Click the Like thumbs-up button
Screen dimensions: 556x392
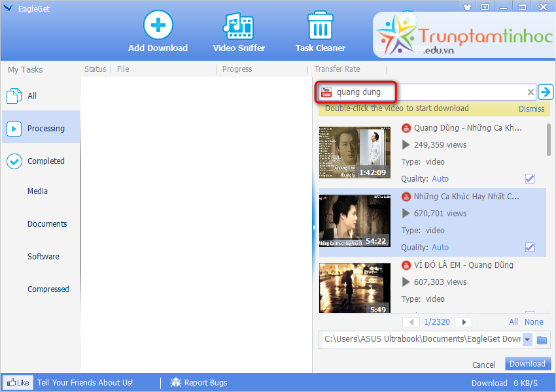pos(18,383)
